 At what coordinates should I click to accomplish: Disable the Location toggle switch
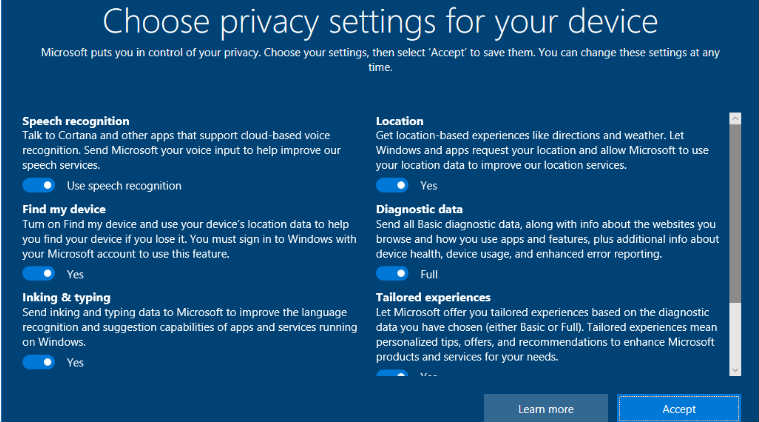392,185
